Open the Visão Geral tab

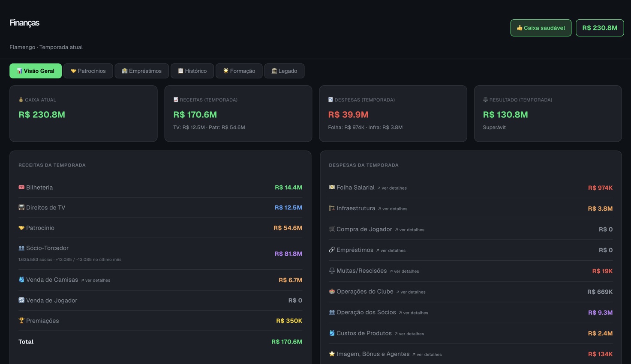[x=36, y=71]
